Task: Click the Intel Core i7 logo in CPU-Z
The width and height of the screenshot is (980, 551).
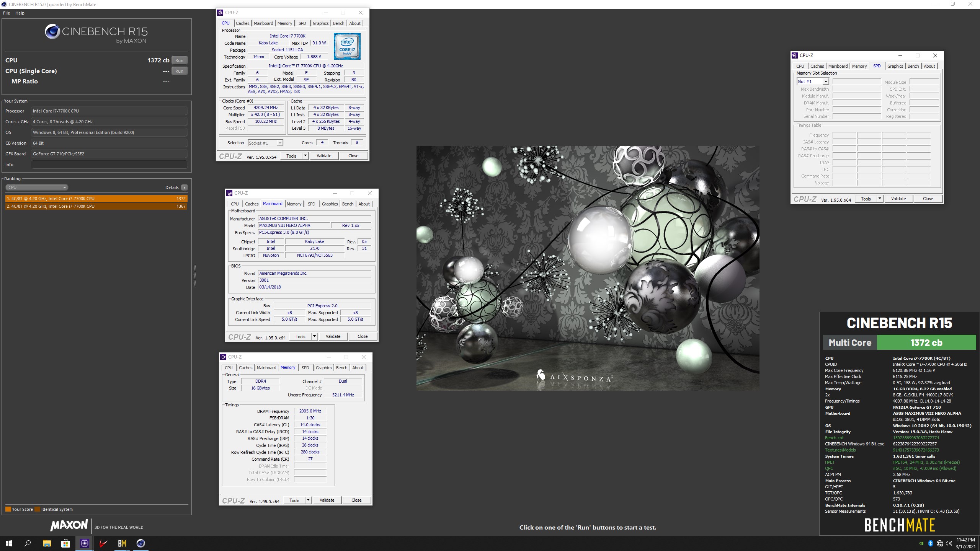Action: 347,46
